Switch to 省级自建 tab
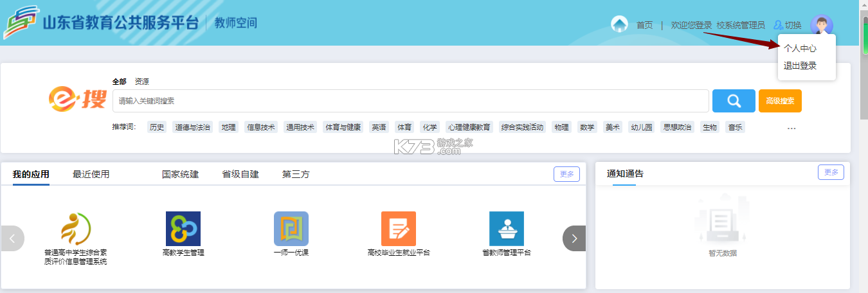 240,174
